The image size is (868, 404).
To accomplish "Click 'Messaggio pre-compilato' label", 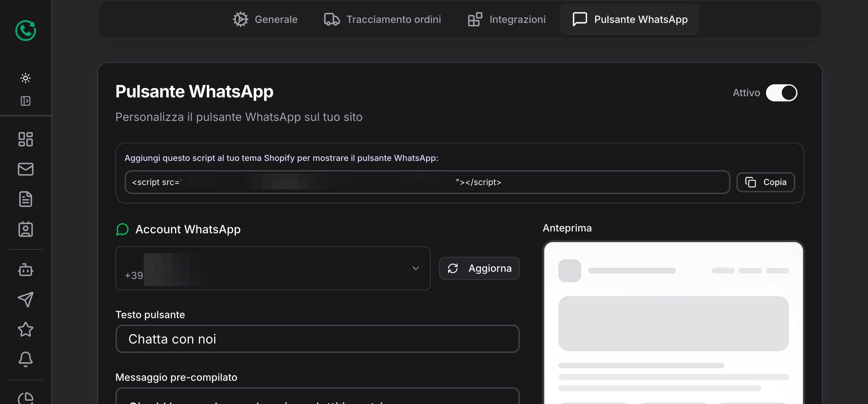I will 176,377.
